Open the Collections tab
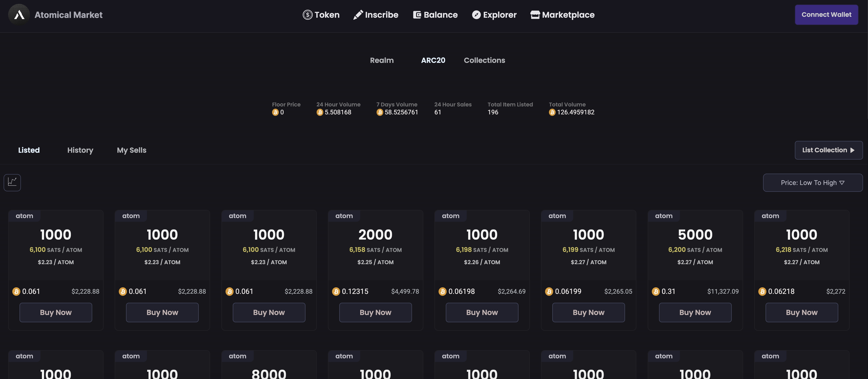The width and height of the screenshot is (868, 379). [484, 60]
